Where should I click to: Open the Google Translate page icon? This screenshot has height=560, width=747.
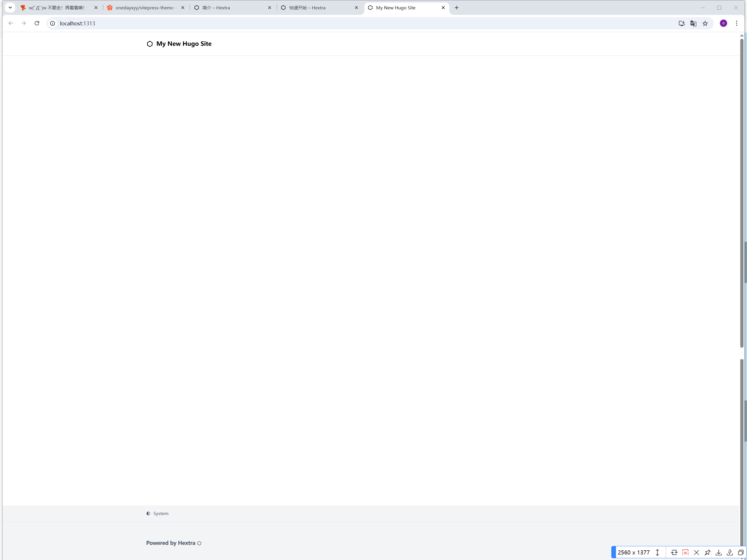(693, 23)
